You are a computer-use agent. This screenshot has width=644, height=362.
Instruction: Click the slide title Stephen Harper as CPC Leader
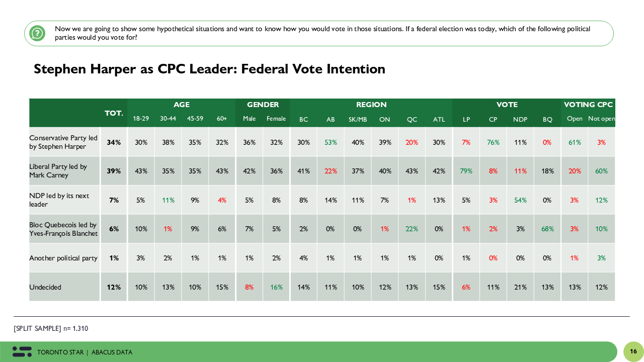pos(209,69)
